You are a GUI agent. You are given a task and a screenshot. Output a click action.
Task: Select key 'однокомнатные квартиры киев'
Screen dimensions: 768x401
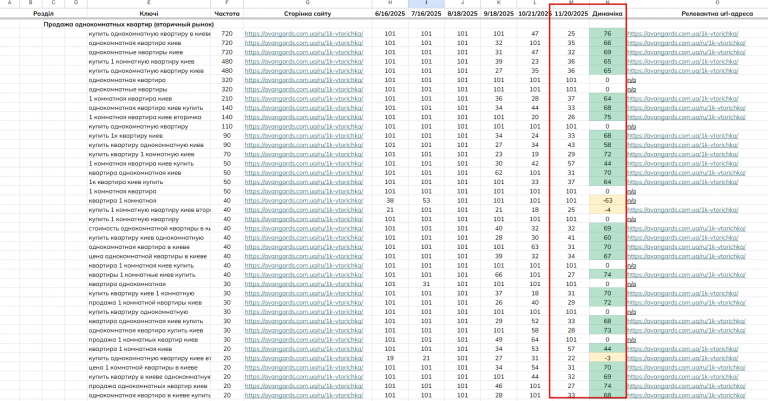pos(136,52)
